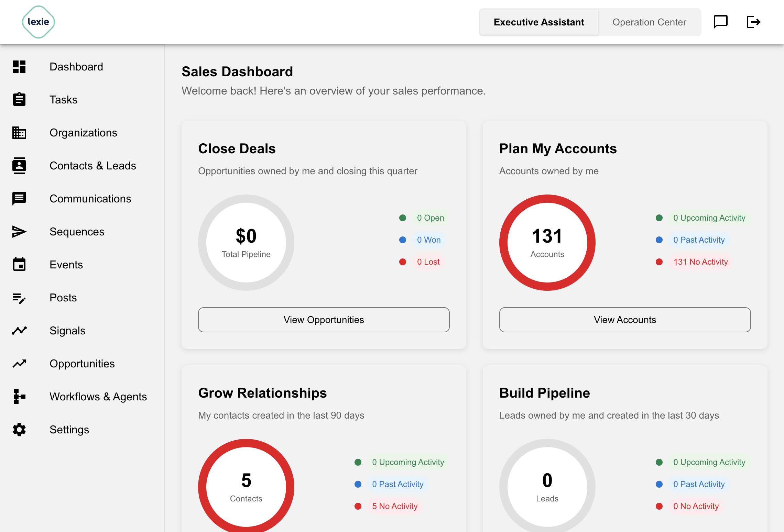
Task: Open the Opportunities sidebar item
Action: coord(83,364)
